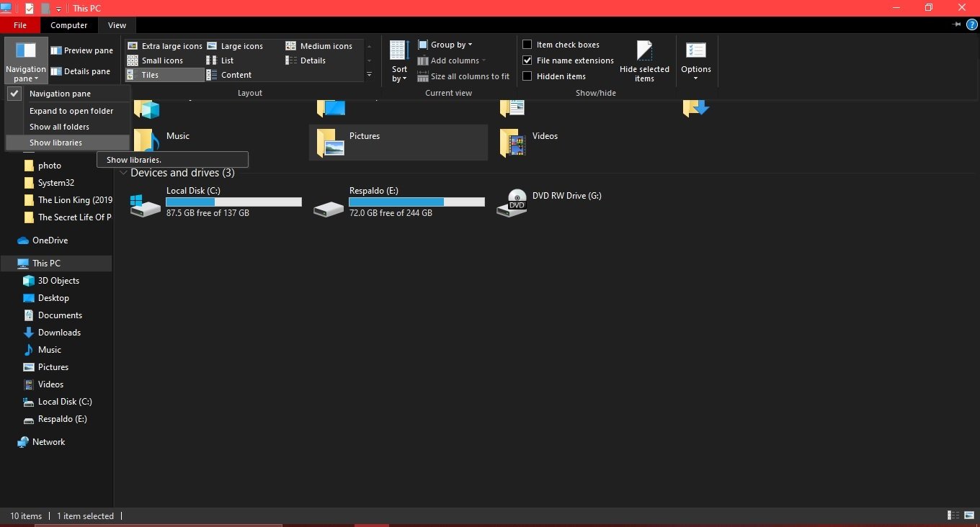Expand the layout gallery more arrow

tap(369, 75)
